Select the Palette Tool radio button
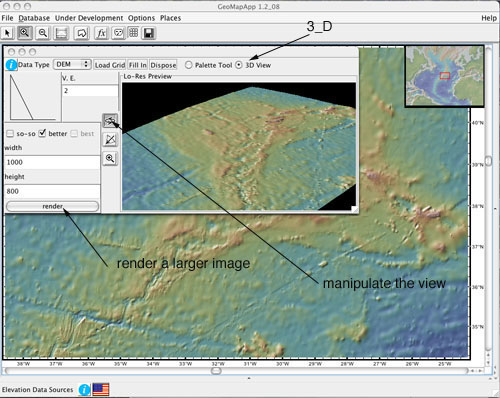This screenshot has height=398, width=500. (189, 65)
